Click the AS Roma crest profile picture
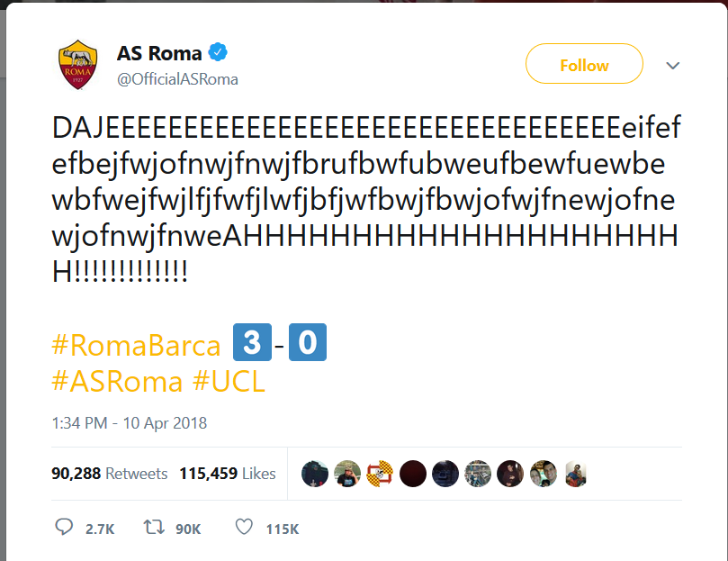 (x=78, y=65)
